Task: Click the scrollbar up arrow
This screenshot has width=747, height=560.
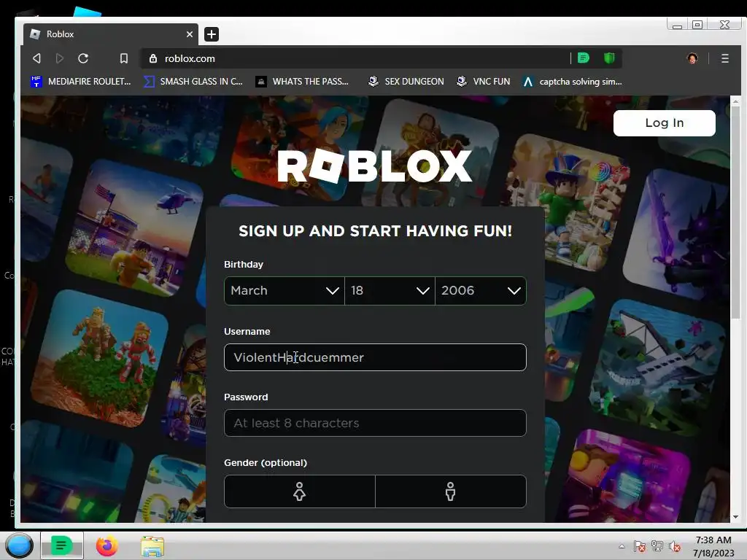Action: (735, 101)
